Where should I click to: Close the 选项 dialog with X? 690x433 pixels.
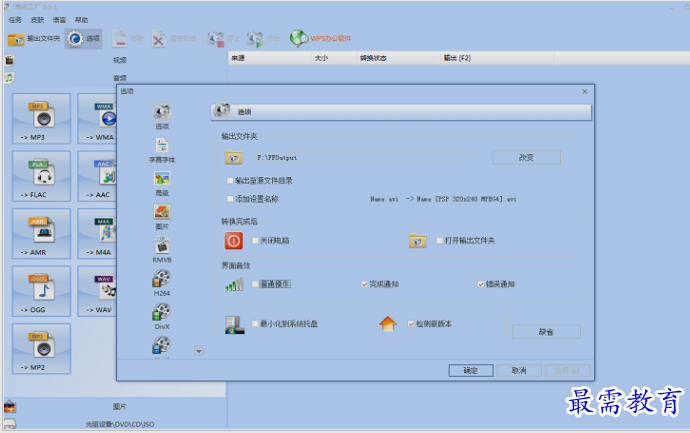584,92
